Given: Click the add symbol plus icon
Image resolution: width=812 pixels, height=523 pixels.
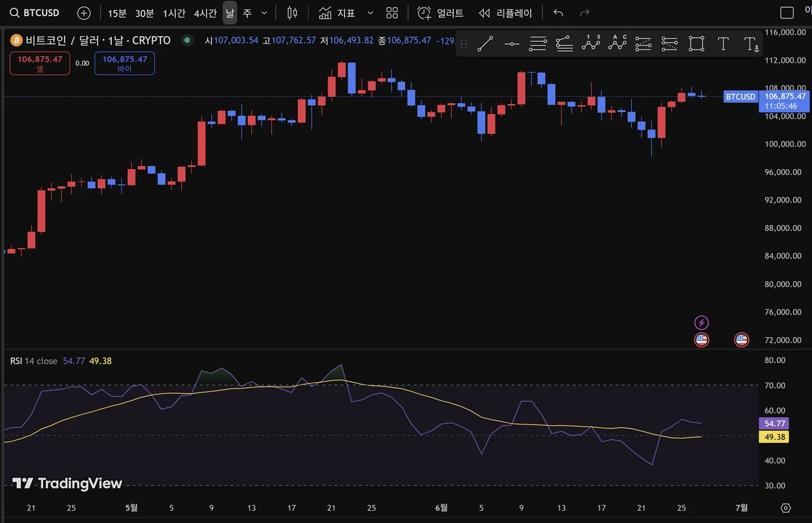Looking at the screenshot, I should (83, 13).
